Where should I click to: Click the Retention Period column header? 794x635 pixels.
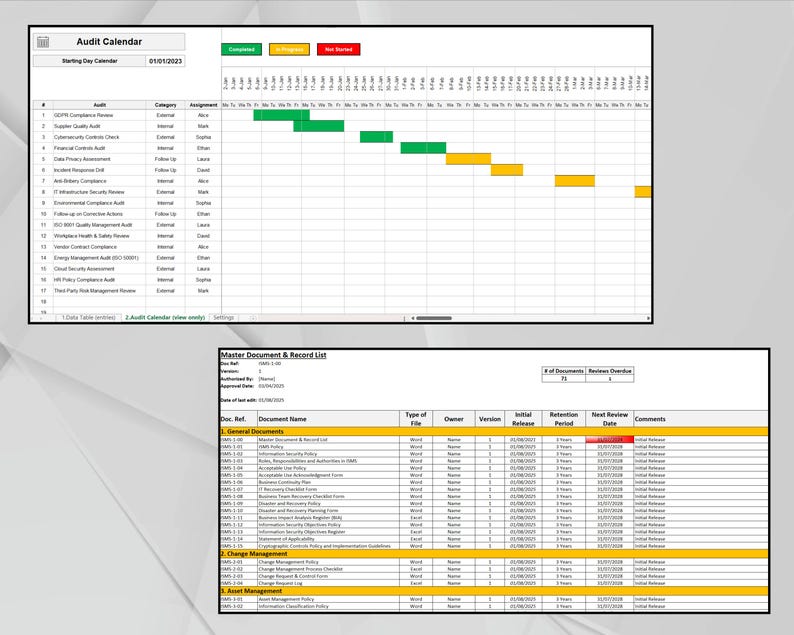click(x=564, y=419)
